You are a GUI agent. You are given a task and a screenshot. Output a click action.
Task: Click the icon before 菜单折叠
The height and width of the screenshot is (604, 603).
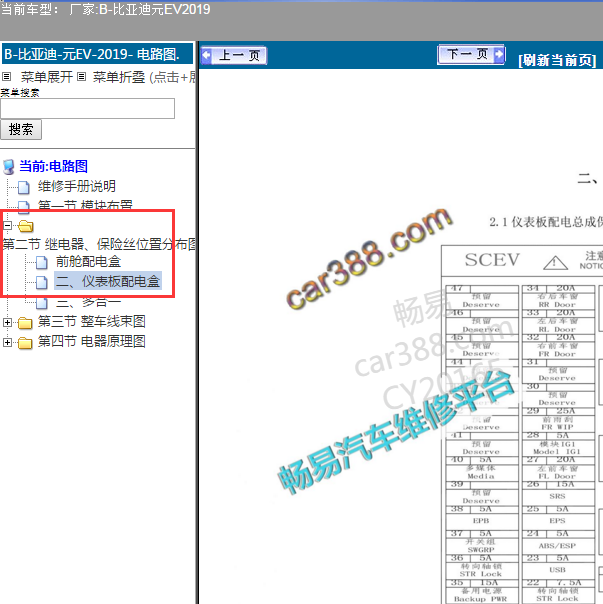point(81,77)
